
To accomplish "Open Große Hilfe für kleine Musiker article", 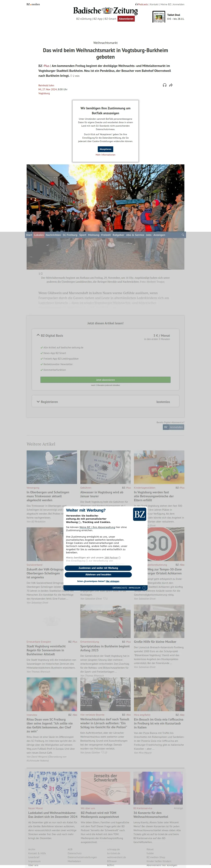I will [155, 642].
